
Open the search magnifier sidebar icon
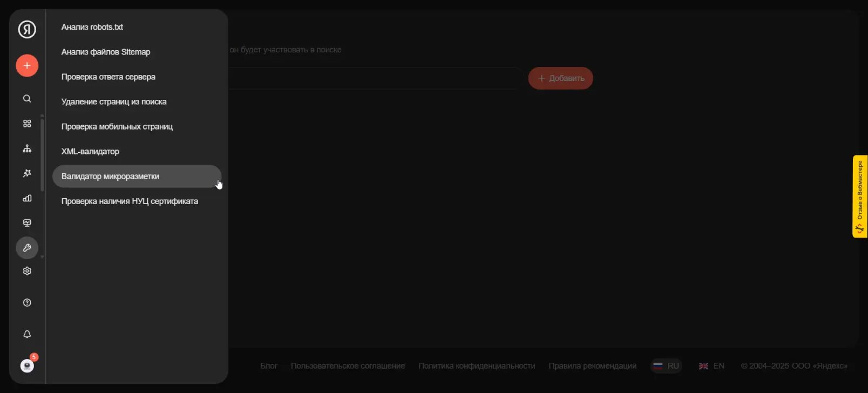tap(27, 99)
